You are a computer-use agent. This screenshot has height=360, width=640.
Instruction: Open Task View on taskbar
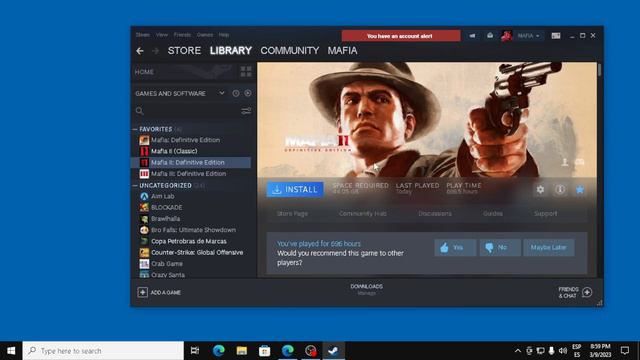pyautogui.click(x=195, y=351)
